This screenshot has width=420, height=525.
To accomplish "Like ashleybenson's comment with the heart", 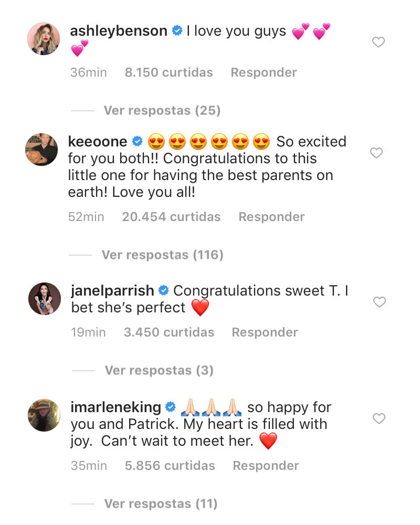I will [379, 43].
